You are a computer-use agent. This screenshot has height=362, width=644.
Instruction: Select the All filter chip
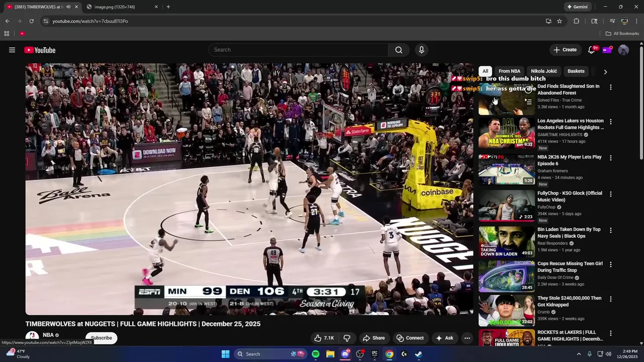pos(485,71)
